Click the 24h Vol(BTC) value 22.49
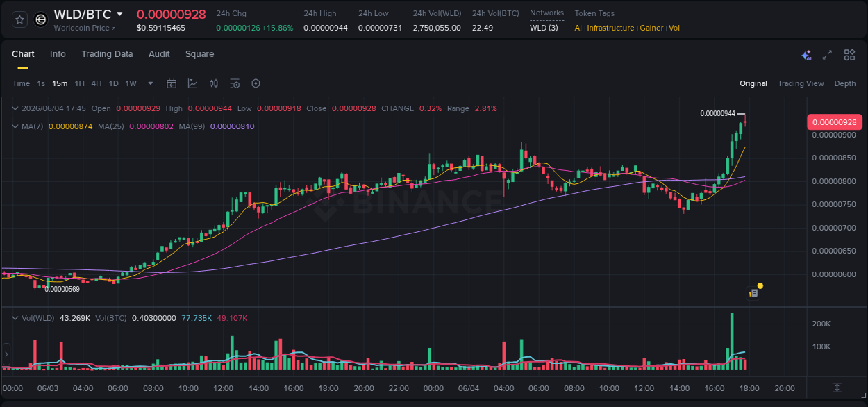Image resolution: width=868 pixels, height=407 pixels. click(483, 28)
